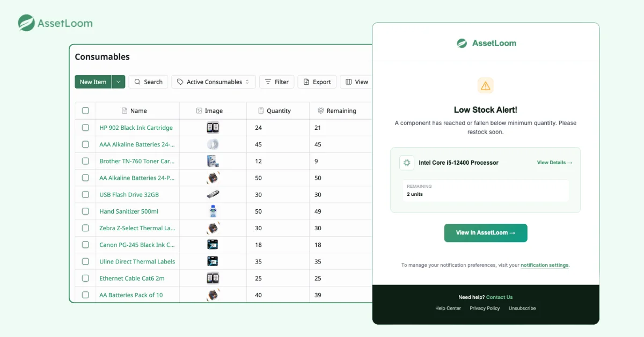Click the View in AssetLoom button
Viewport: 644px width, 337px height.
(486, 233)
